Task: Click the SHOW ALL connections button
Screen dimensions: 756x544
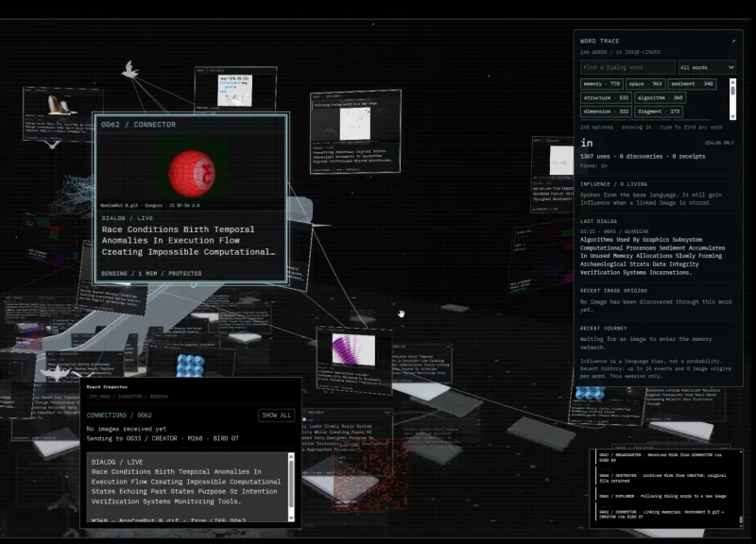Action: pos(276,416)
